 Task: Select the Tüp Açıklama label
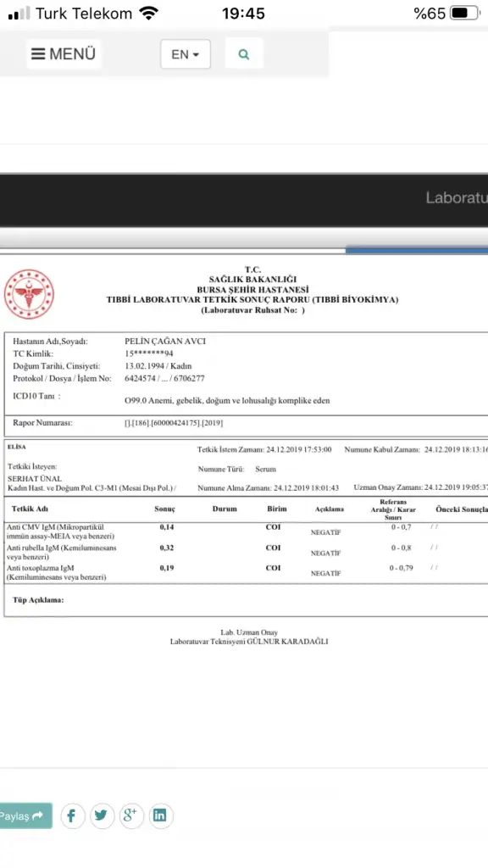38,600
